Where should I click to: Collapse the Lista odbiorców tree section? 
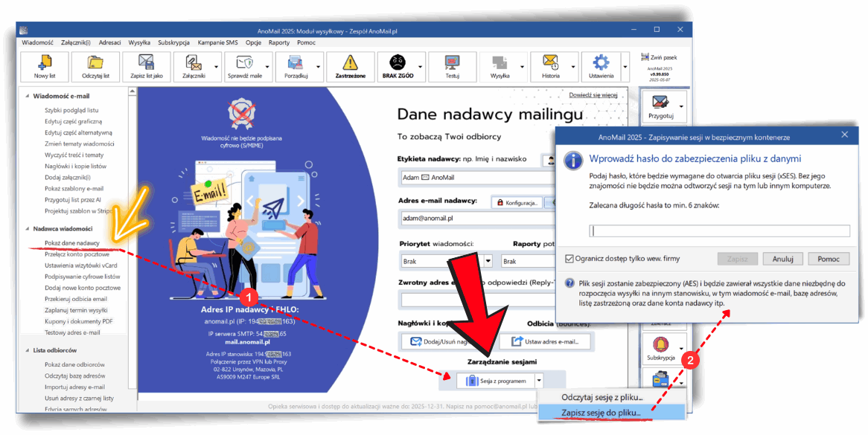coord(27,350)
